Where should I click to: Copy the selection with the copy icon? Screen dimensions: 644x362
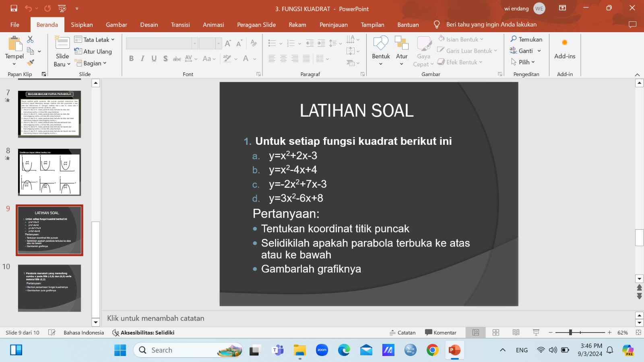(31, 51)
